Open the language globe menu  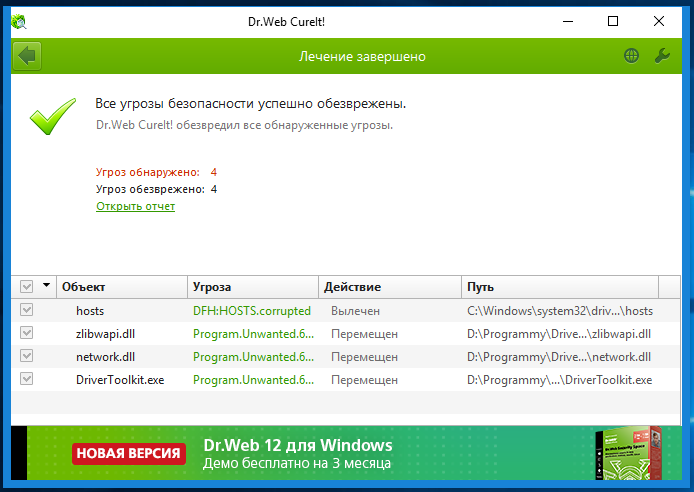click(x=631, y=56)
